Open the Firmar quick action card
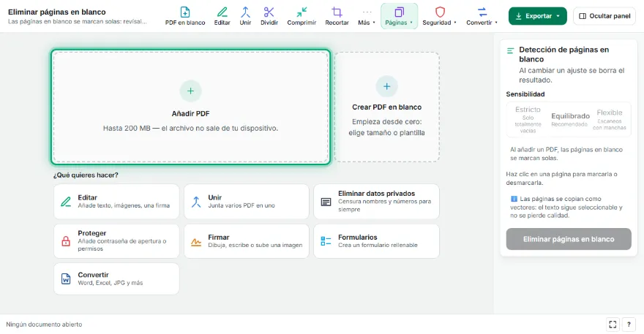The width and height of the screenshot is (644, 334). coord(247,241)
